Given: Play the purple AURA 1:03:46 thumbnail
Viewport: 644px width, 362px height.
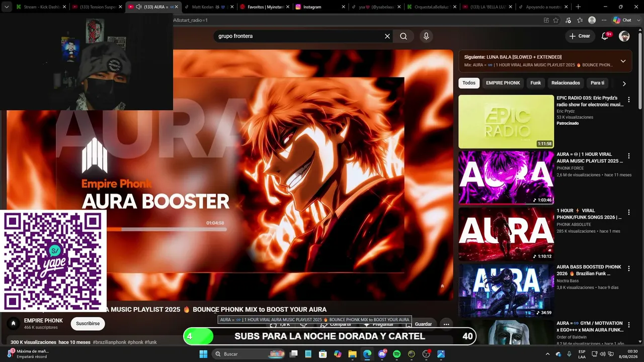Looking at the screenshot, I should 506,178.
